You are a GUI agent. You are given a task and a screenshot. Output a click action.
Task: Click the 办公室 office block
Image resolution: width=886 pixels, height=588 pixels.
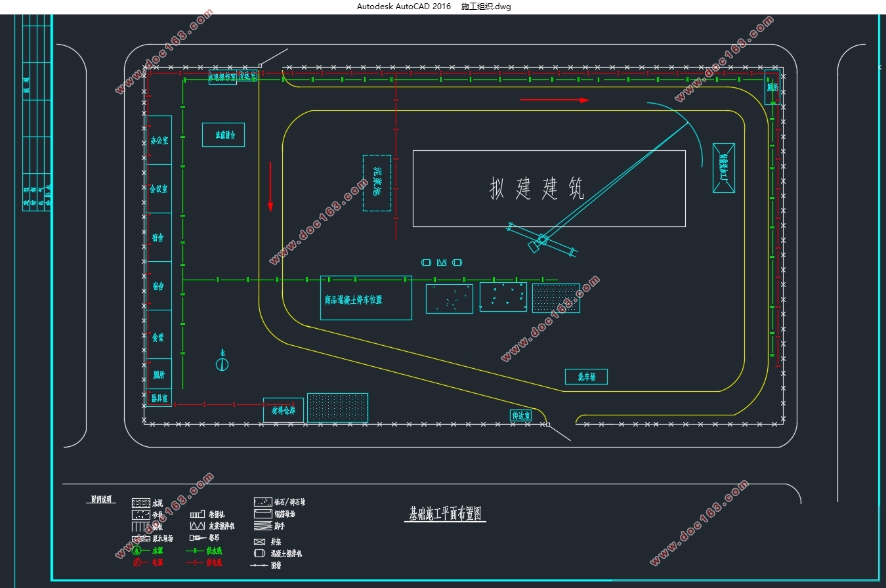pyautogui.click(x=159, y=140)
